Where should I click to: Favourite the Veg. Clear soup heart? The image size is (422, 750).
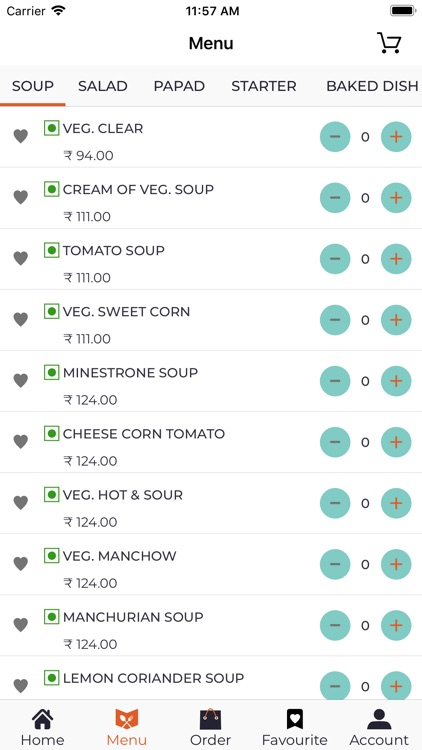point(21,136)
